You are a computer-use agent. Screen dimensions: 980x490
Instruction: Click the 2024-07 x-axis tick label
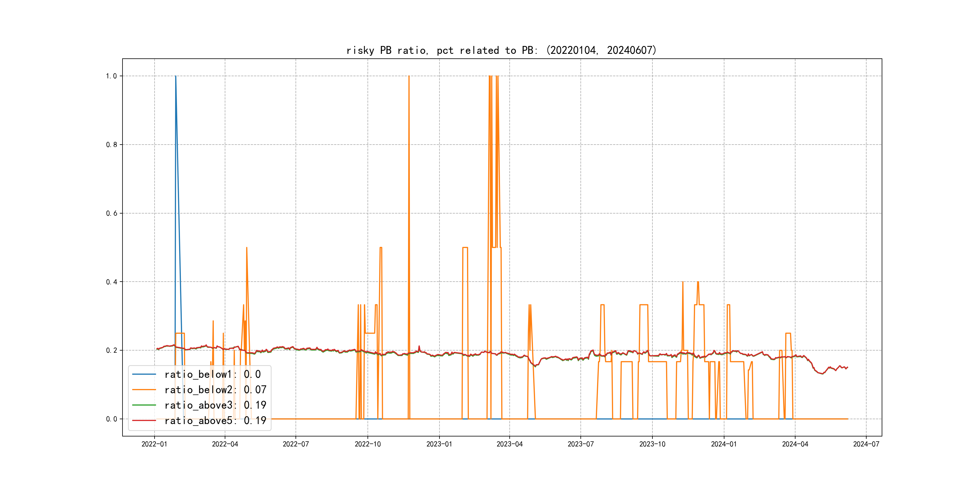pyautogui.click(x=866, y=444)
